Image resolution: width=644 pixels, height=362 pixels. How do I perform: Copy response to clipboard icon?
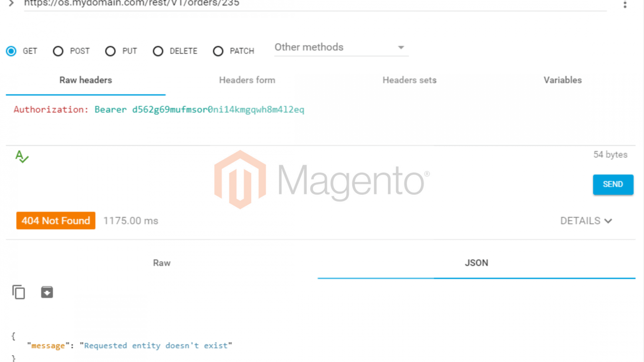(18, 292)
